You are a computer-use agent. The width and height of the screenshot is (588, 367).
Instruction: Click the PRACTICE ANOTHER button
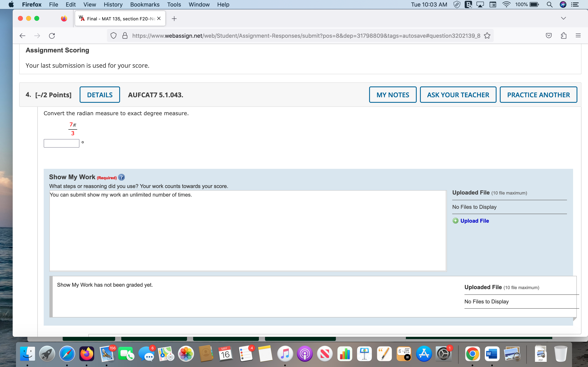point(538,95)
